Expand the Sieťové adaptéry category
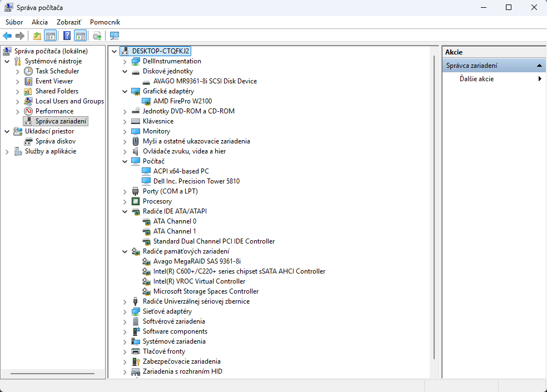The width and height of the screenshot is (547, 392). click(124, 311)
